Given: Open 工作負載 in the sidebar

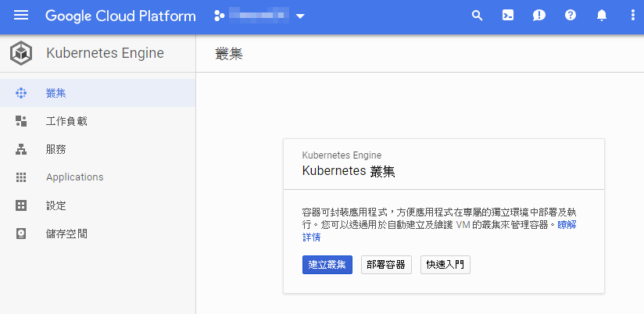Looking at the screenshot, I should pos(66,121).
